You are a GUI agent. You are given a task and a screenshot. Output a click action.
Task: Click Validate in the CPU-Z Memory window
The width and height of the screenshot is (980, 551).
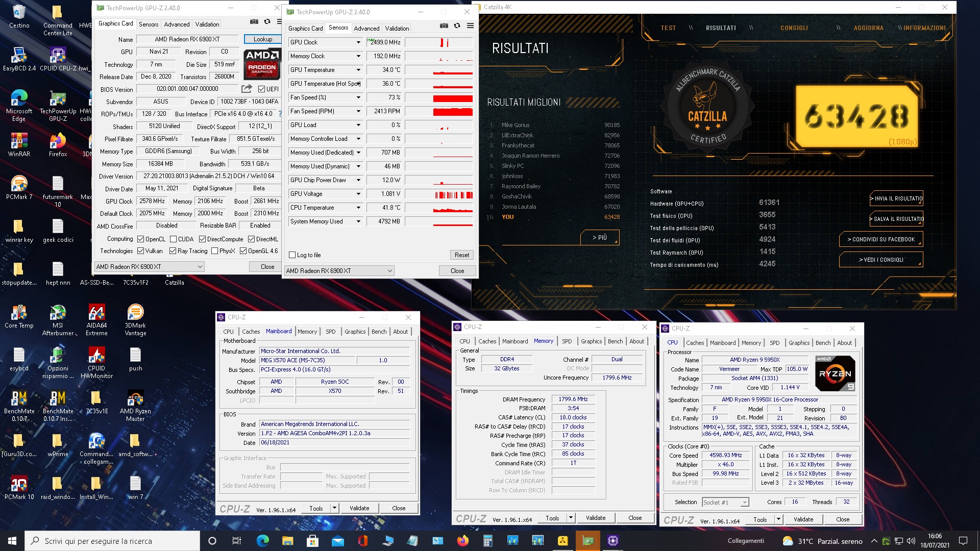click(595, 518)
